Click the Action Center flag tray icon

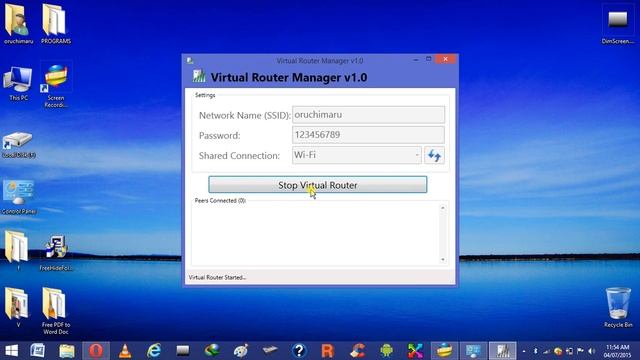(580, 351)
